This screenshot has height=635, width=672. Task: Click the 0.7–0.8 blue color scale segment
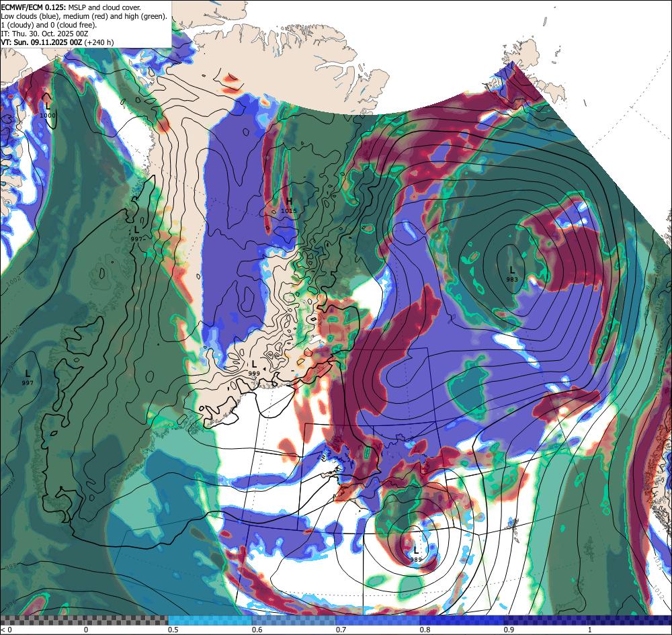[378, 620]
